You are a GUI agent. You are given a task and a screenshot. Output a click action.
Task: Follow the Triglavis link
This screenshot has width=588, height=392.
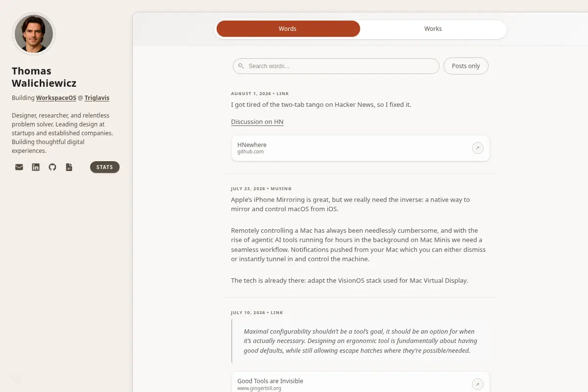[97, 98]
